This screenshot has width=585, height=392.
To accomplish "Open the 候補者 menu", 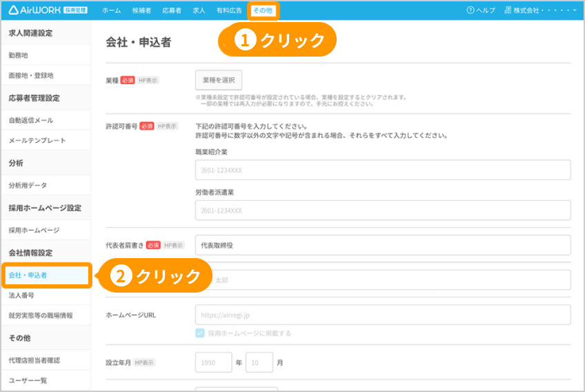I will (142, 10).
